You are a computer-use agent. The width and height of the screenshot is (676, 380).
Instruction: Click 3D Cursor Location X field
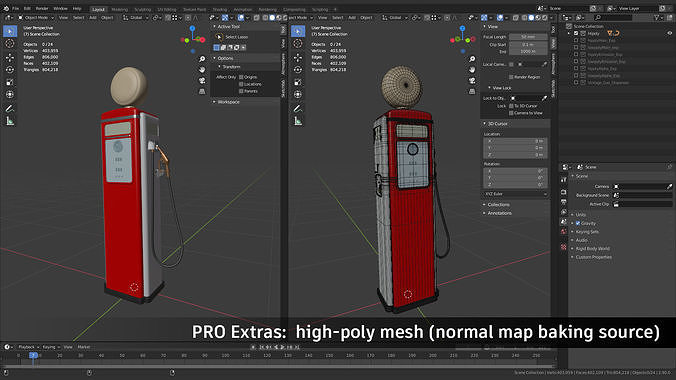[x=515, y=141]
